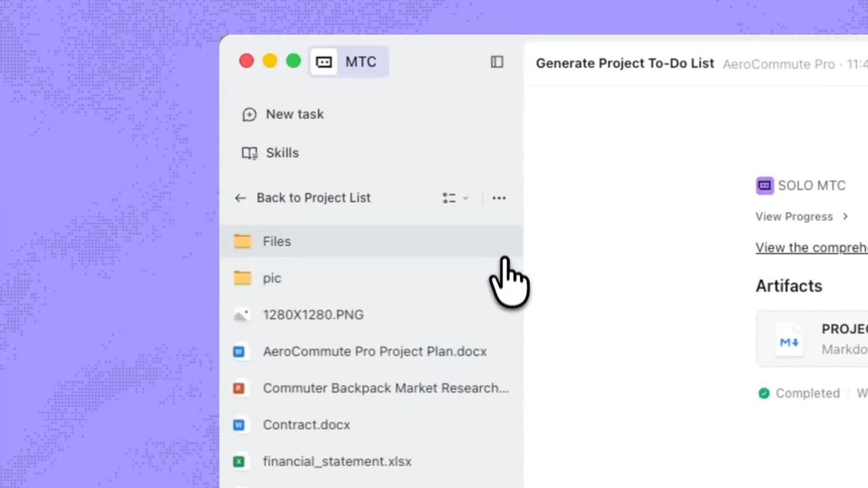868x488 pixels.
Task: Click the Word icon beside AeroCommute Pro Project Plan
Action: coord(239,352)
